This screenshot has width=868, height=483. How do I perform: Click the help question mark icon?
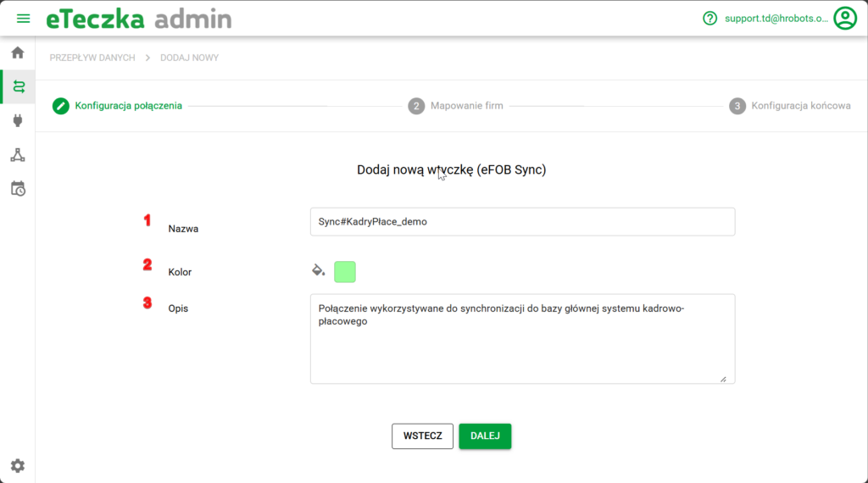[710, 19]
